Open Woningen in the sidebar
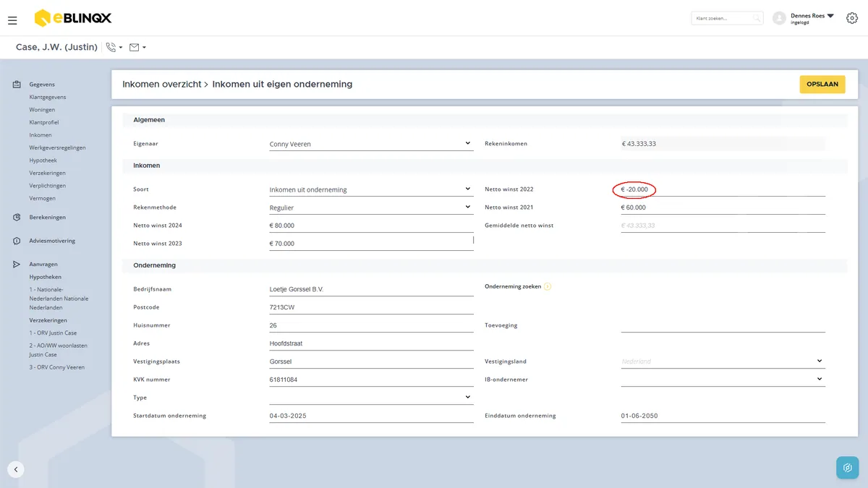 [42, 110]
